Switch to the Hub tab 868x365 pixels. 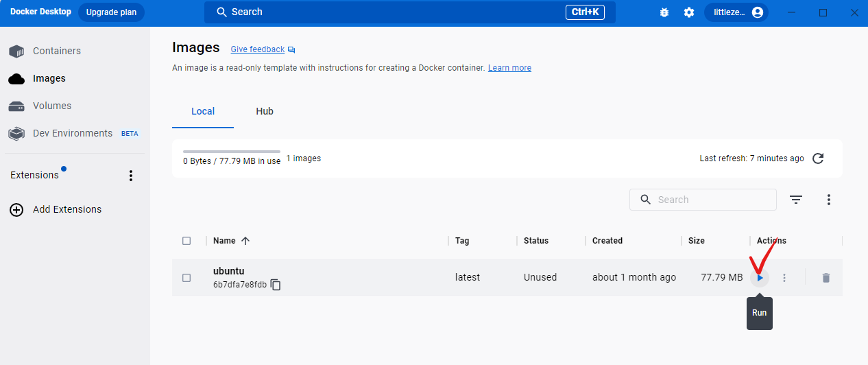pyautogui.click(x=265, y=111)
